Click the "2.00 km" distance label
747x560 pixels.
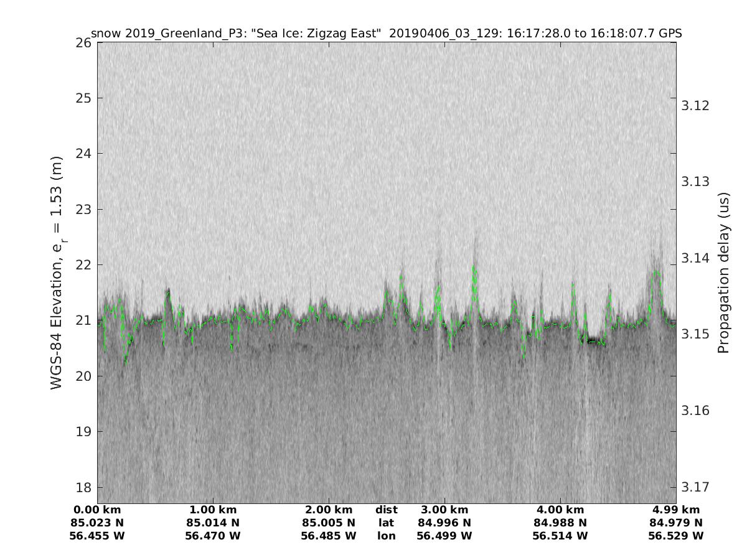329,510
